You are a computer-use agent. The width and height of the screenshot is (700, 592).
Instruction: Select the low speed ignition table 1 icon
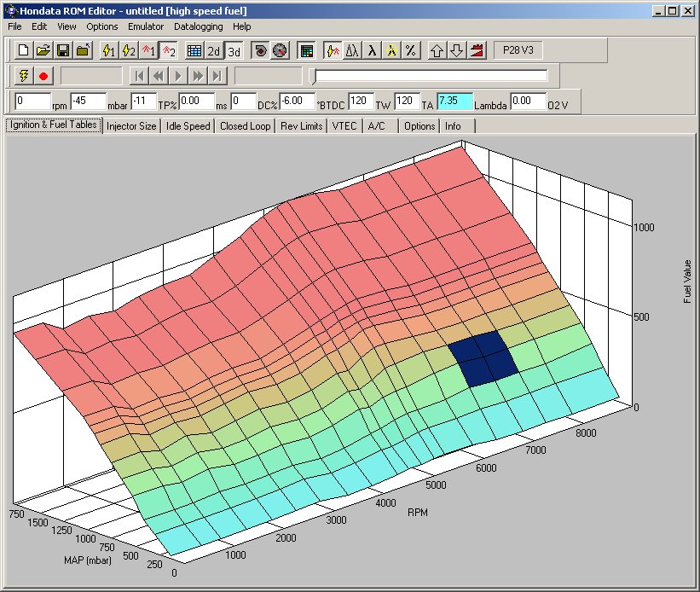click(x=109, y=50)
